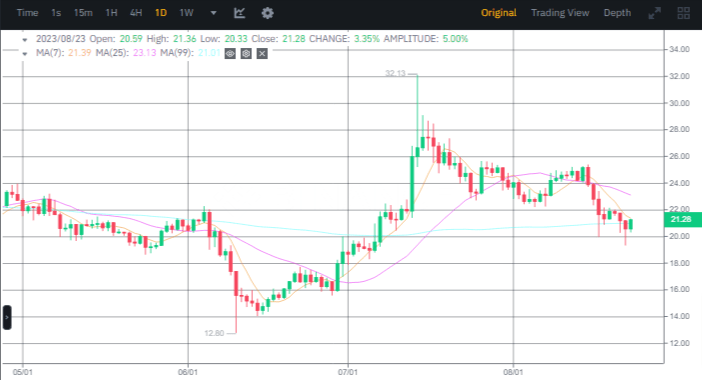Open the multi-chart grid layout
Viewport: 702px width, 380px height.
(x=684, y=13)
